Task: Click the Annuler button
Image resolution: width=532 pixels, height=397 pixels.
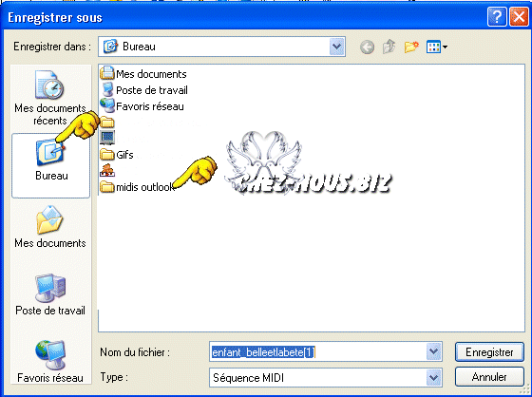Action: (x=489, y=377)
